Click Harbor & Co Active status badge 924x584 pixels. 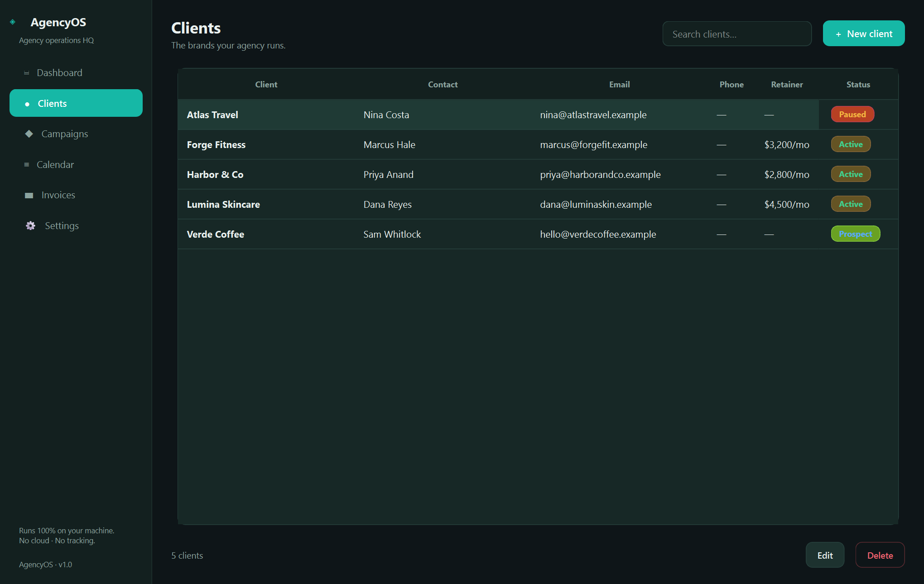click(x=851, y=174)
